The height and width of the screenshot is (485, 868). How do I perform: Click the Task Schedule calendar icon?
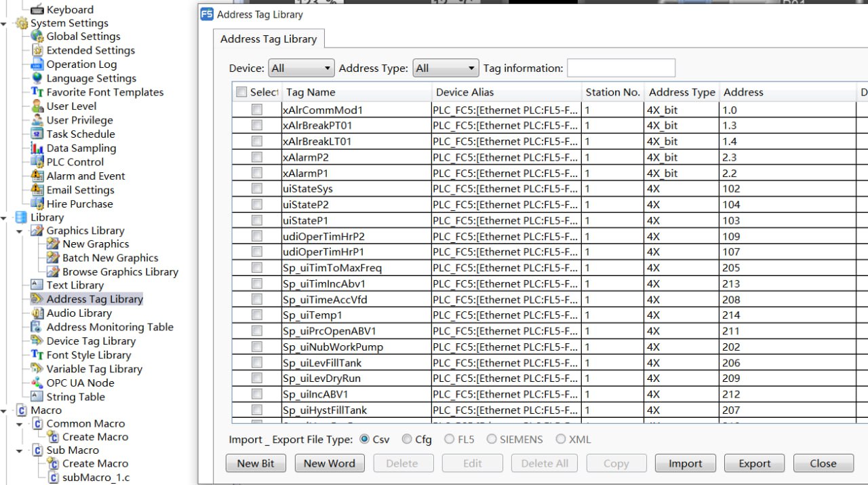tap(37, 134)
